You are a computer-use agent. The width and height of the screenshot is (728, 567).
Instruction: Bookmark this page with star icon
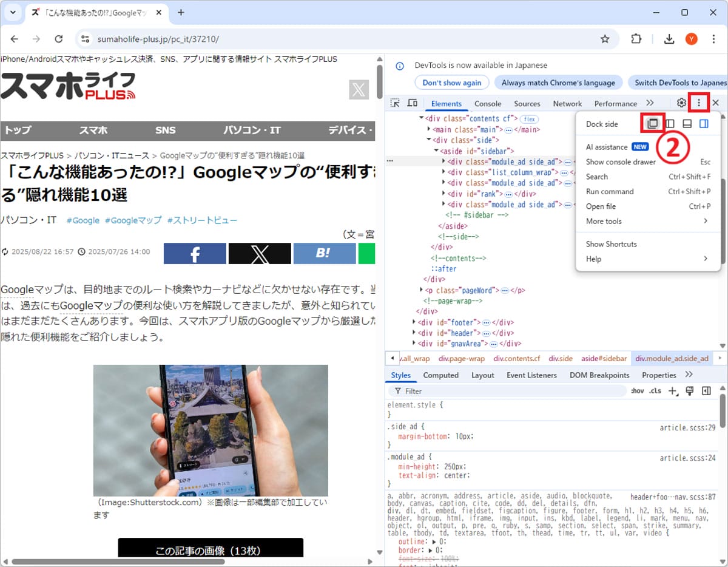tap(604, 39)
